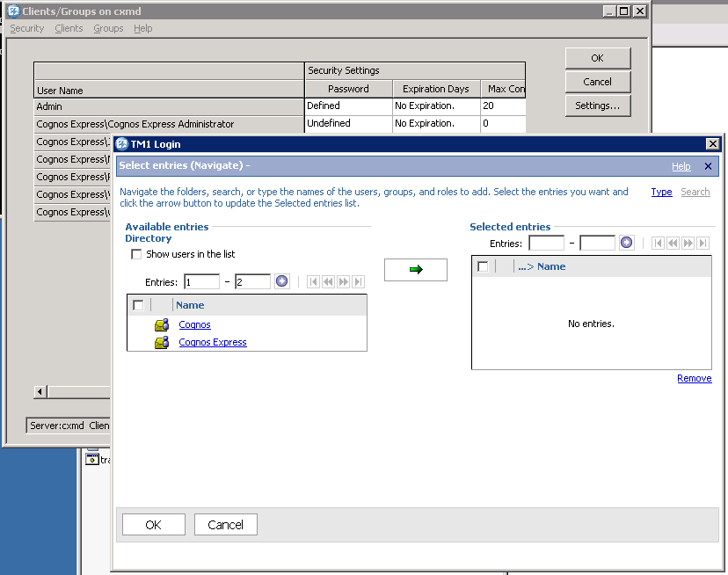Click the Cognos namespace folder icon

(162, 324)
